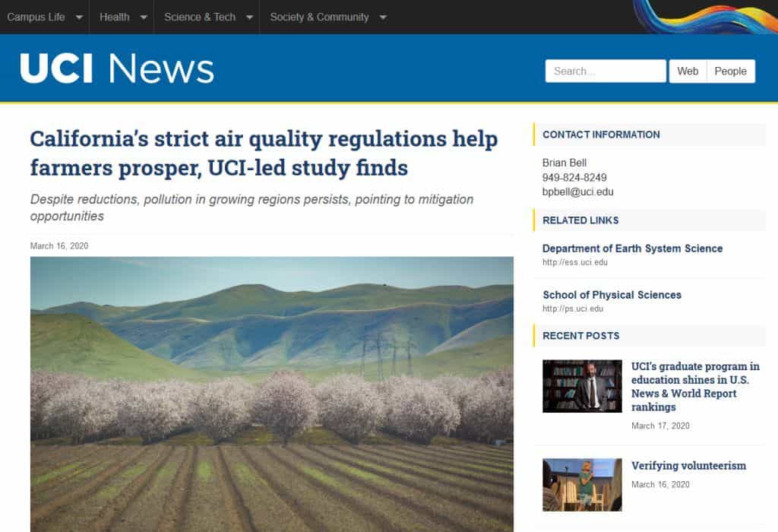Select the Science & Tech menu item
This screenshot has height=532, width=778.
[x=200, y=17]
